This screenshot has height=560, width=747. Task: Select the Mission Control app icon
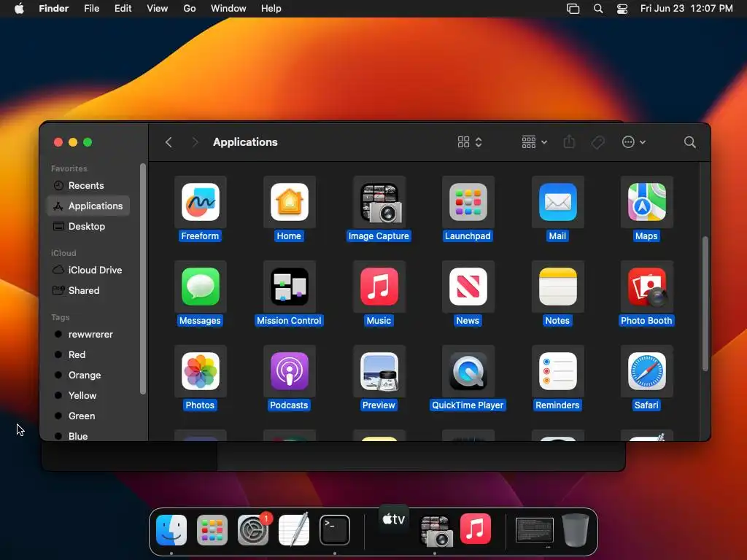[x=289, y=287]
